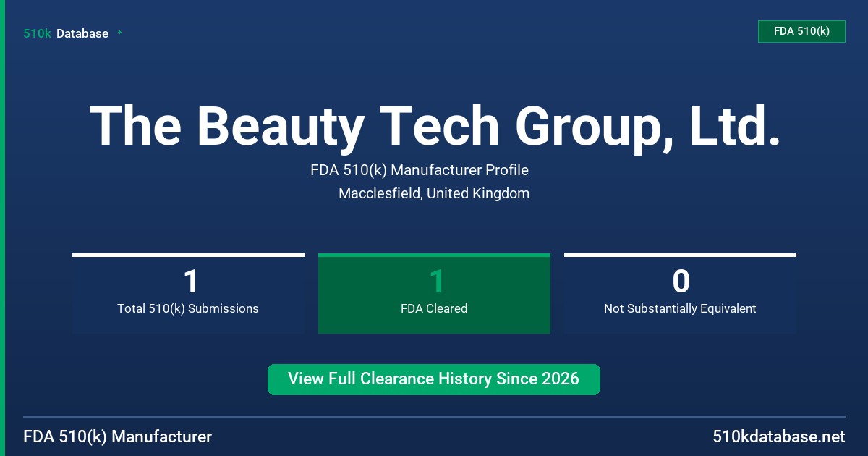The height and width of the screenshot is (456, 868).
Task: Open the Total 510(k) Submissions card
Action: pos(188,293)
